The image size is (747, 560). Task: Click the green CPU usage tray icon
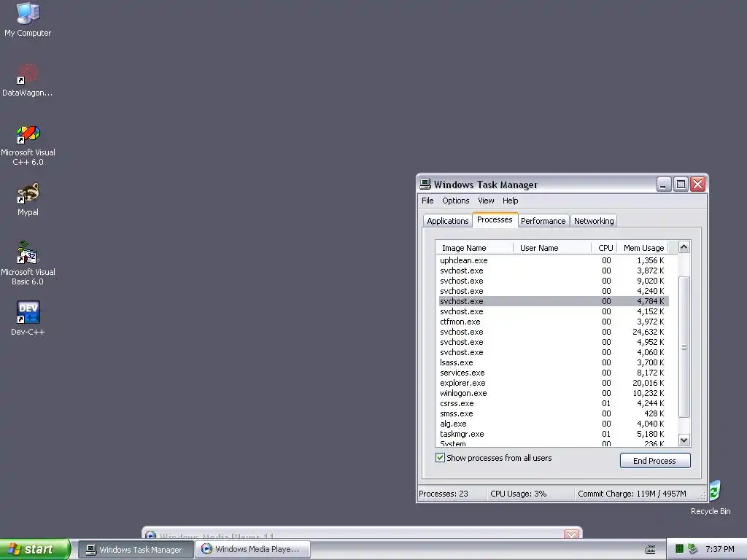point(679,549)
